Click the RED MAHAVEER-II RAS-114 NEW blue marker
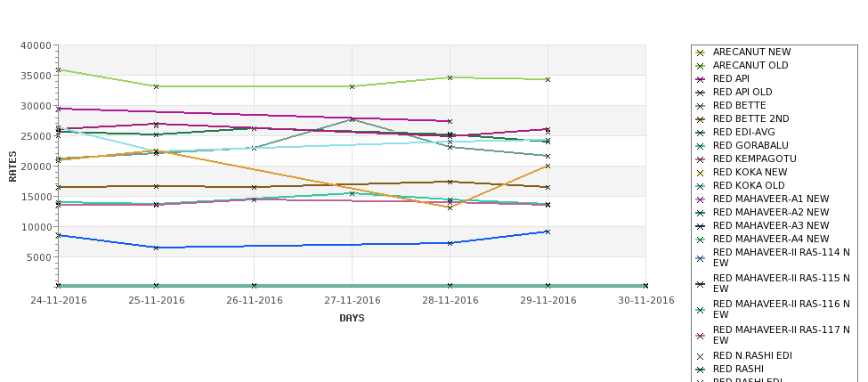Screen dimensions: 868x382 tap(700, 258)
